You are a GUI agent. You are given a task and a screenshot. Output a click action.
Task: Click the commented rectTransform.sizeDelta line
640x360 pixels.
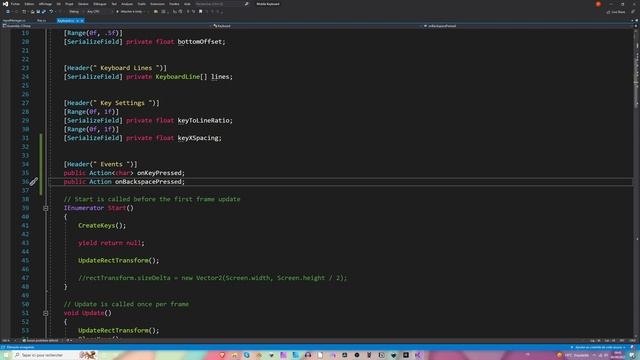pos(212,278)
